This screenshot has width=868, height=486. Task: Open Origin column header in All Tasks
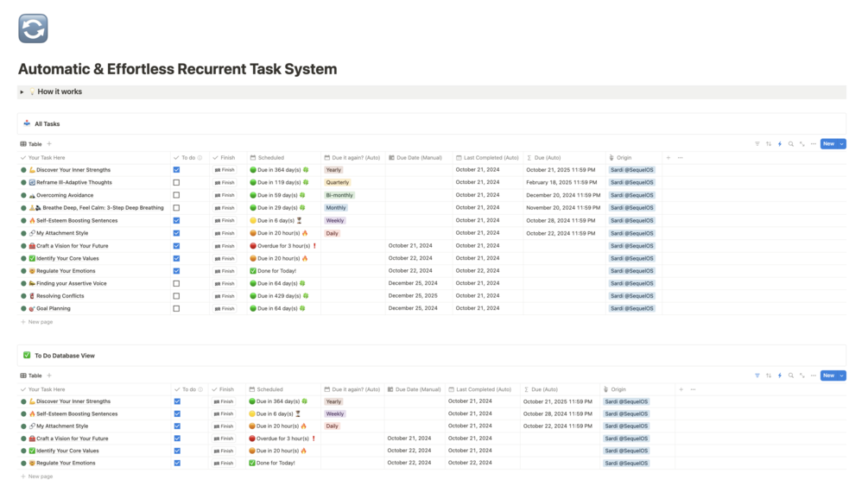(x=634, y=158)
